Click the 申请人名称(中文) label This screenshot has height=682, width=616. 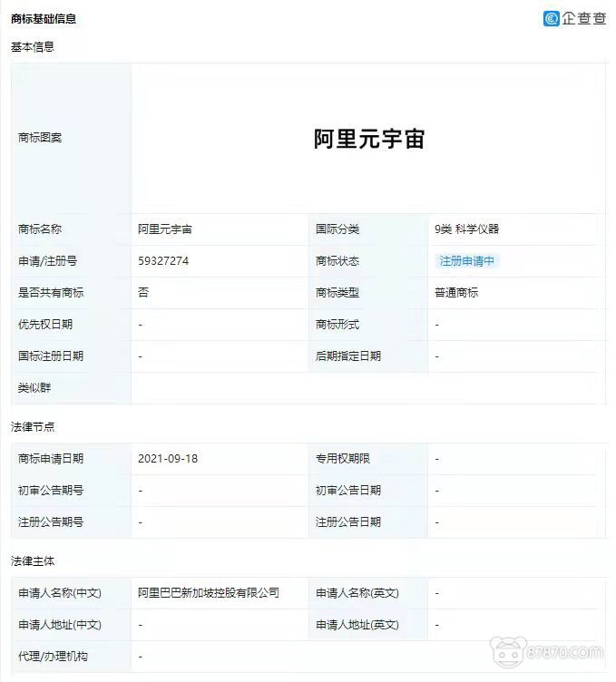click(x=60, y=593)
